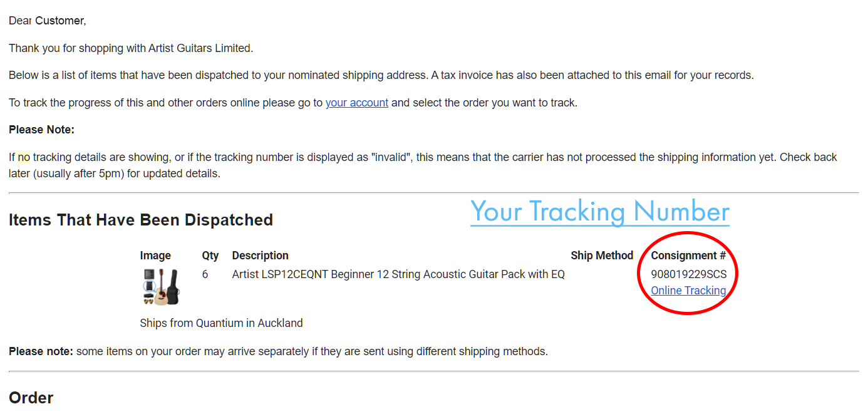Click the Online Tracking link
Image resolution: width=868 pixels, height=414 pixels.
tap(688, 291)
